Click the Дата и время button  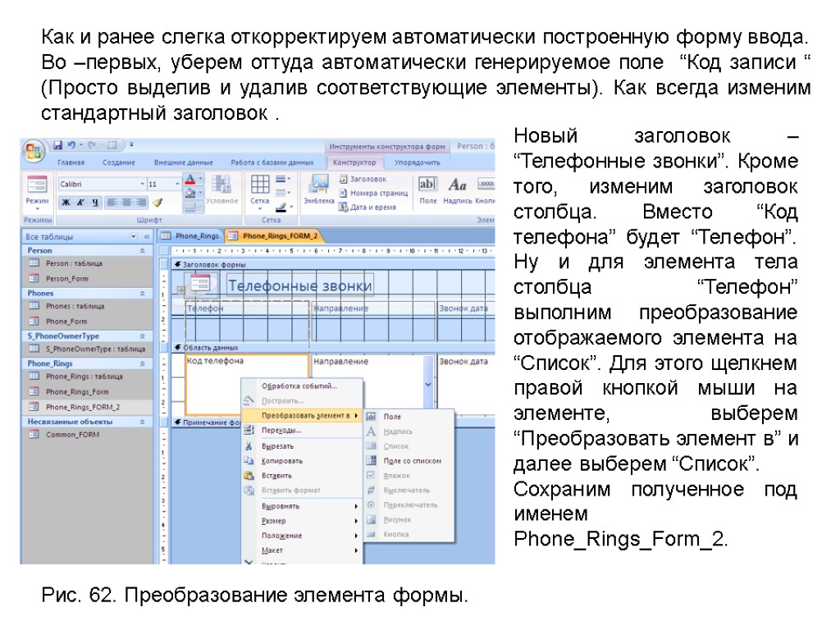367,208
